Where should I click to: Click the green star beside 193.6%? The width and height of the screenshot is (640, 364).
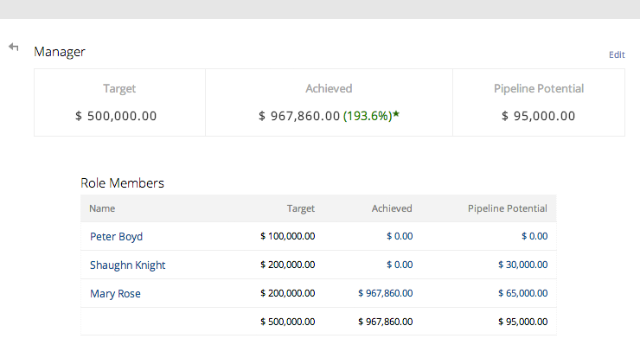pyautogui.click(x=395, y=115)
